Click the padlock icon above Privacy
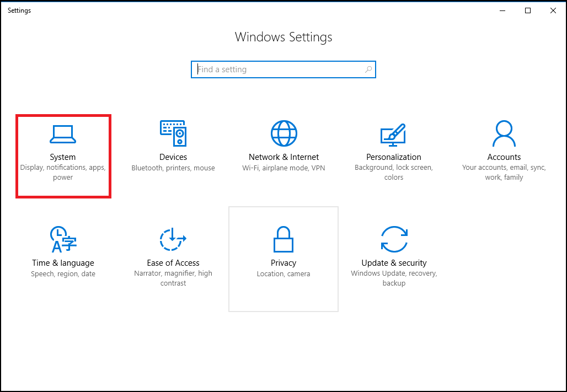 (x=283, y=239)
